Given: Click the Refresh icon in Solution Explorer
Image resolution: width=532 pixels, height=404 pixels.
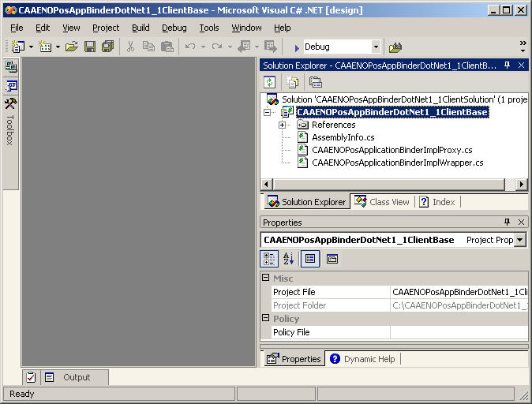Looking at the screenshot, I should [269, 82].
